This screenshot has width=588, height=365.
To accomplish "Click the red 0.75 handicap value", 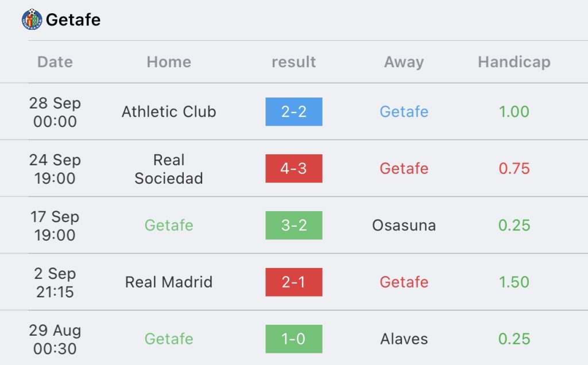I will [x=514, y=169].
